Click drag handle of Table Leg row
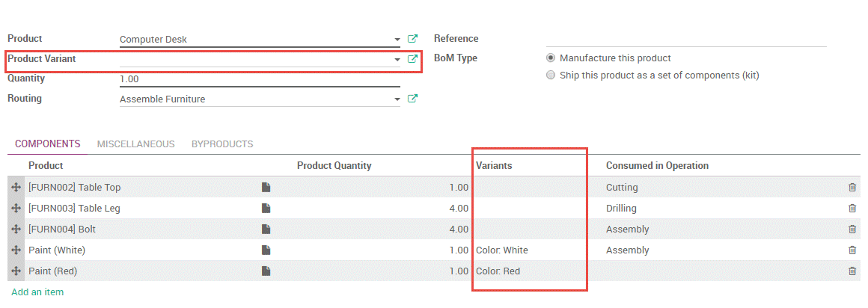The width and height of the screenshot is (868, 308). tap(16, 209)
